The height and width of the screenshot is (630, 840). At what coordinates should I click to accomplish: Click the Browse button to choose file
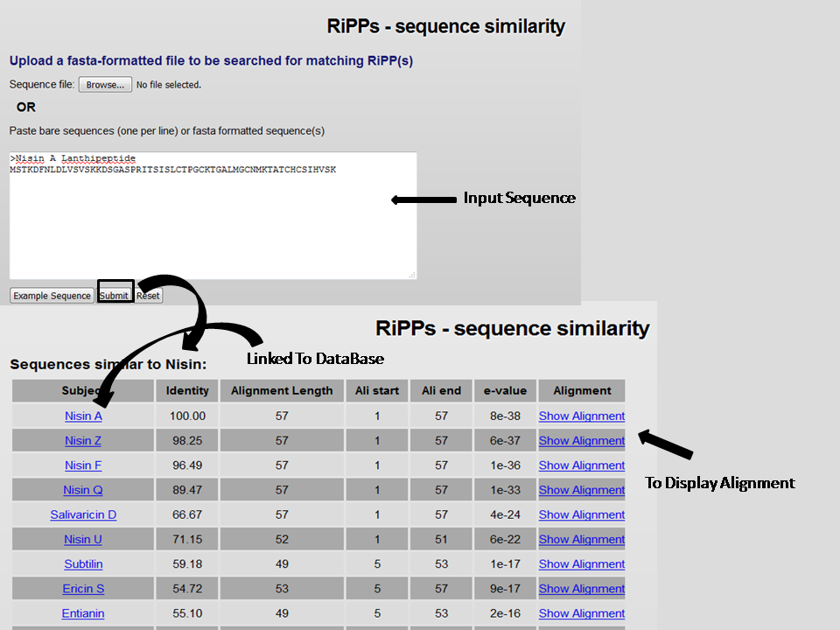click(x=104, y=85)
